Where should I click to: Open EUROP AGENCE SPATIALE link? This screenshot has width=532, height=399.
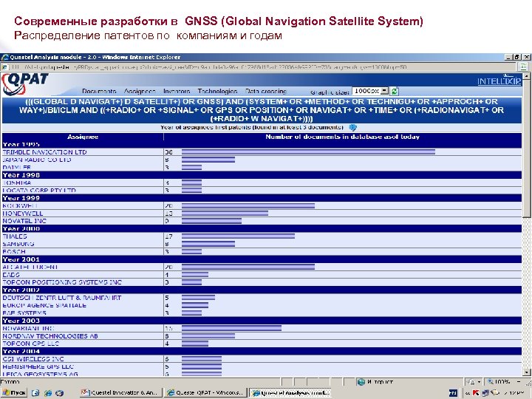coord(44,305)
